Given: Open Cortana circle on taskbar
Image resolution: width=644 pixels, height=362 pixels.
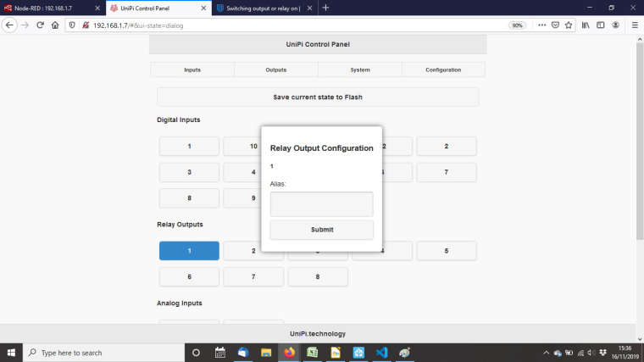Looking at the screenshot, I should [x=196, y=353].
